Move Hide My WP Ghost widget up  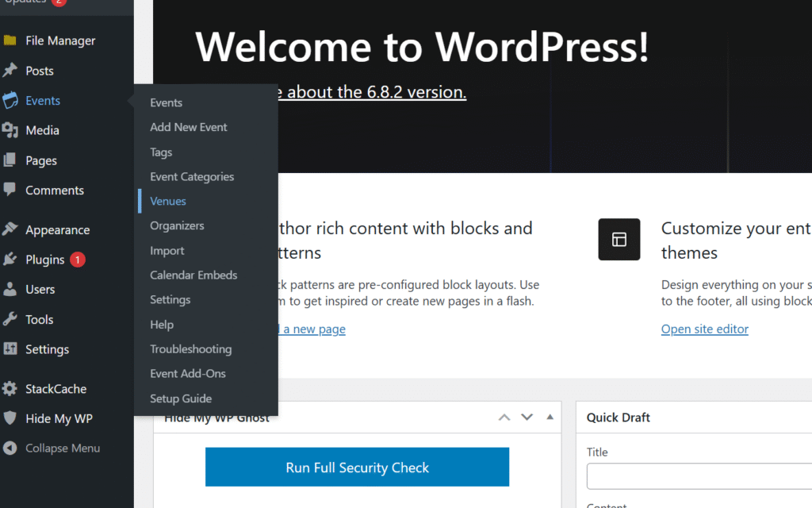[x=504, y=418]
